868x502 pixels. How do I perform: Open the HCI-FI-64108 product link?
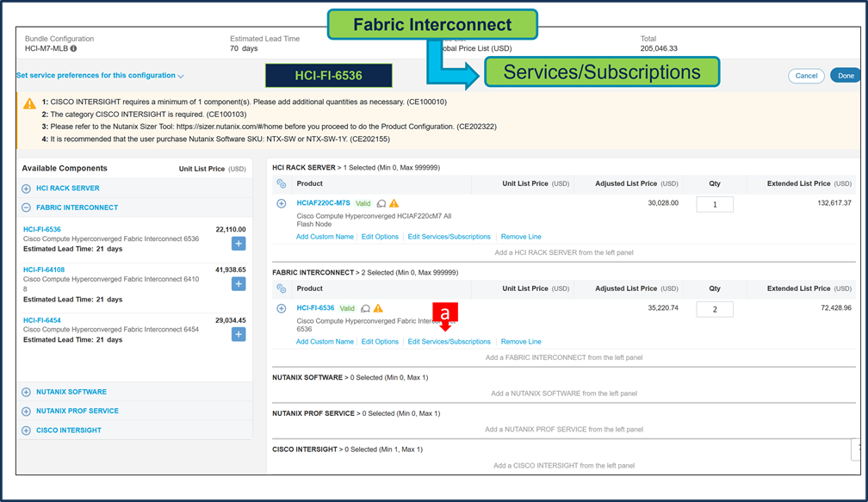[x=44, y=270]
